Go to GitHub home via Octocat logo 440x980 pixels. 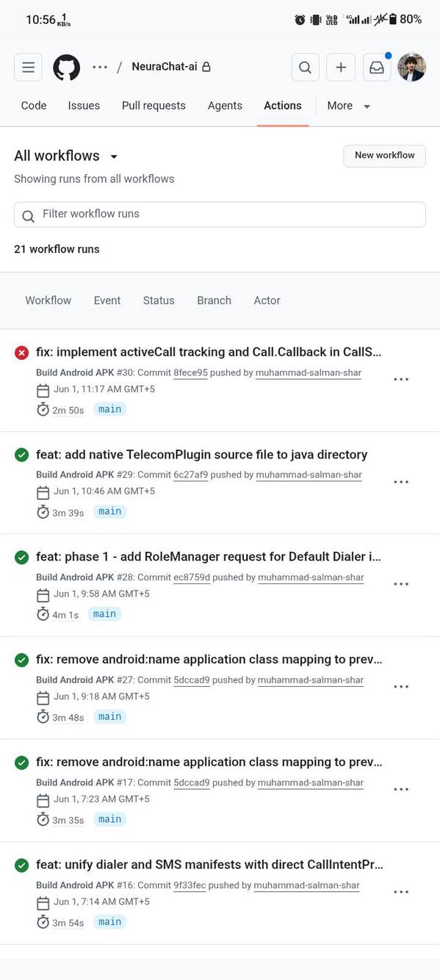[67, 68]
